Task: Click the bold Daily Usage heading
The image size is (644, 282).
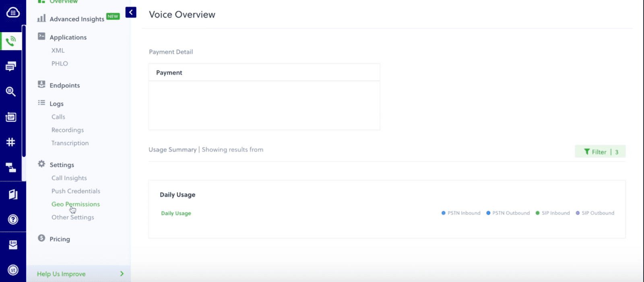Action: [x=178, y=195]
